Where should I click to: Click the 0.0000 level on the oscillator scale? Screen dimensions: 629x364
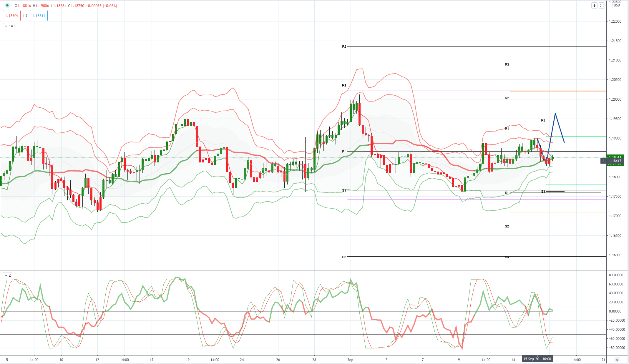coord(616,311)
